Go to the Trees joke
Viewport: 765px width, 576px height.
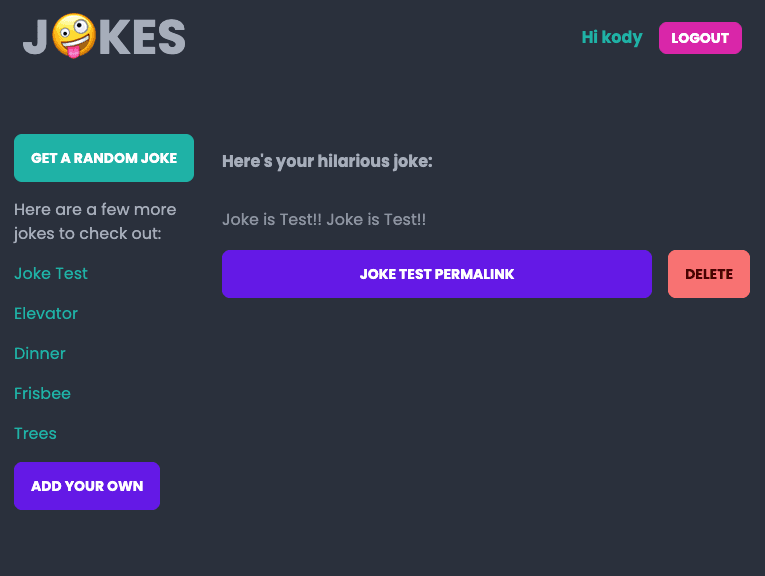35,433
